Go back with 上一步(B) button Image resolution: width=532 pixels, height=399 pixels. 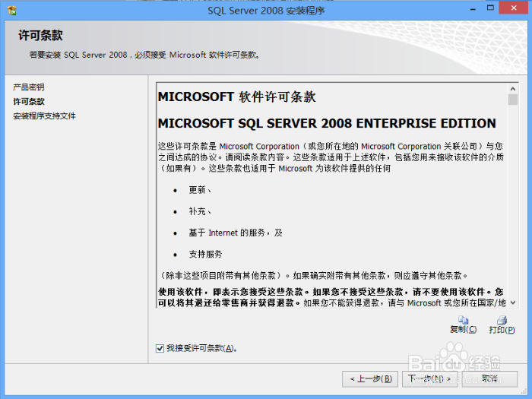pos(371,378)
